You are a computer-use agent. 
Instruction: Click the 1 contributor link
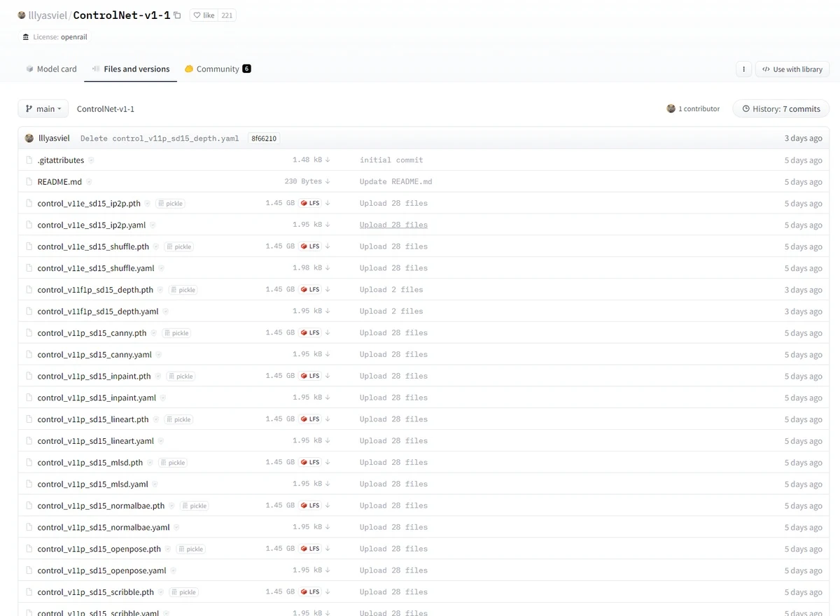click(x=693, y=108)
